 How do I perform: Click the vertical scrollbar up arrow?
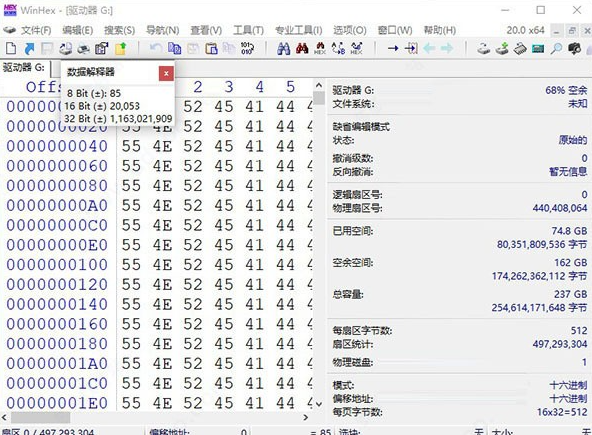pos(319,85)
